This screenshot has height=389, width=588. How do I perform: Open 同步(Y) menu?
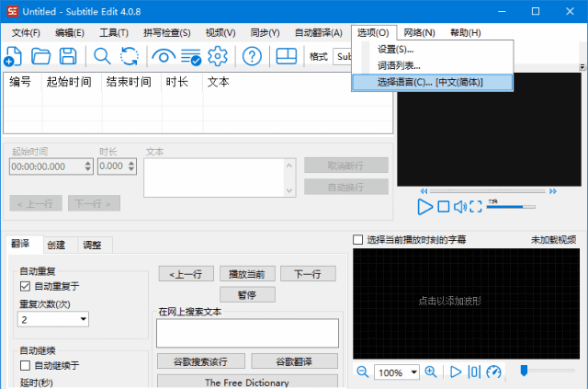coord(266,33)
